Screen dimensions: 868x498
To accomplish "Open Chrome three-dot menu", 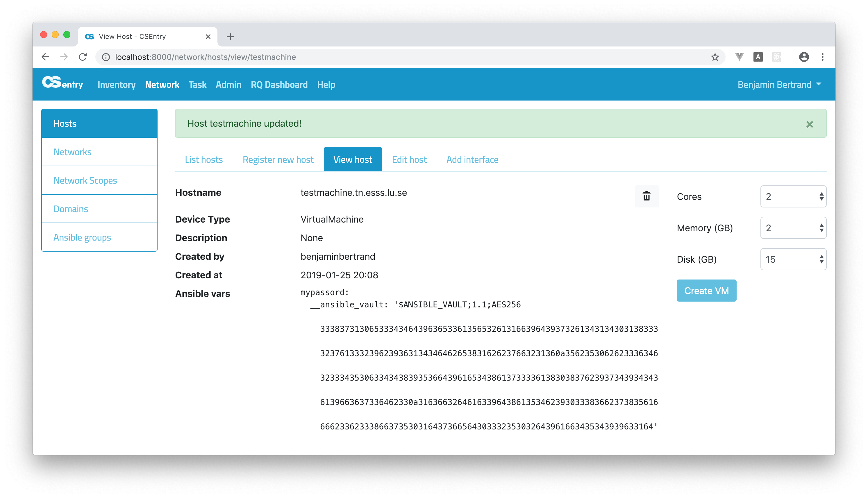I will click(822, 57).
